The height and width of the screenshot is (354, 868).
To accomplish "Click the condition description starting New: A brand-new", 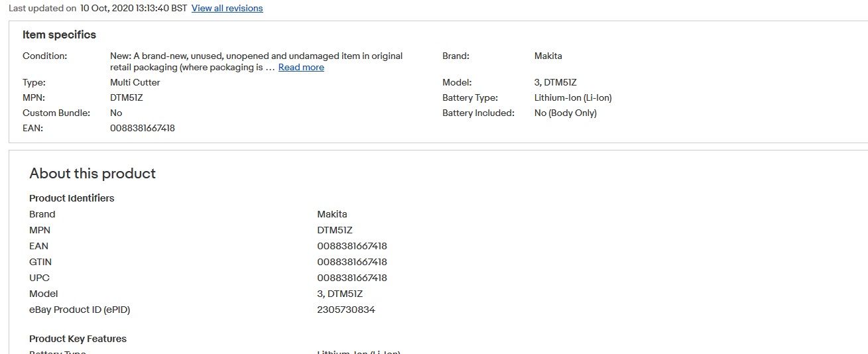I will pos(257,62).
